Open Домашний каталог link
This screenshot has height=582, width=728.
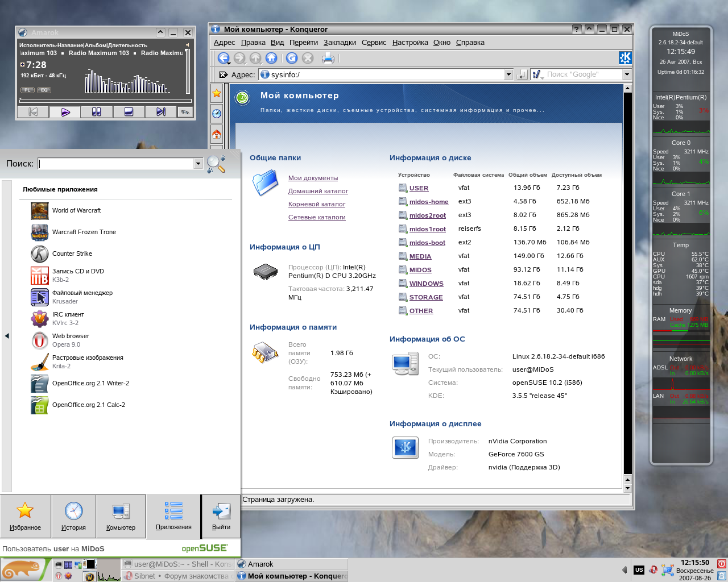(x=318, y=191)
